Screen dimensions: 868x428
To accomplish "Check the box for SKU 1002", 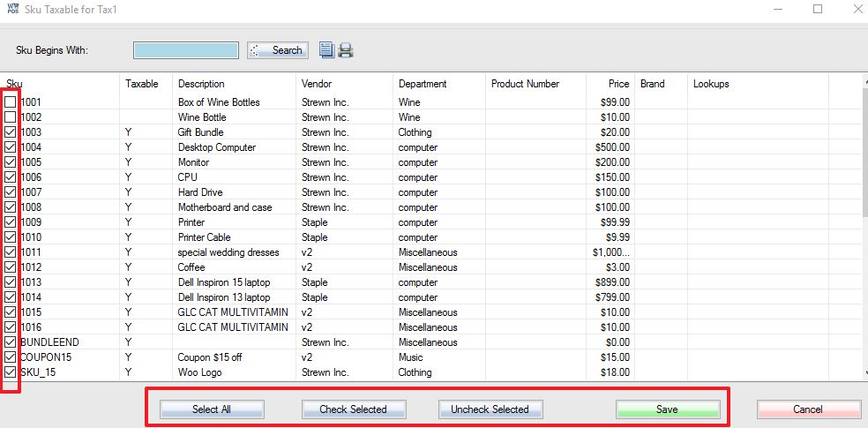I will (x=11, y=116).
